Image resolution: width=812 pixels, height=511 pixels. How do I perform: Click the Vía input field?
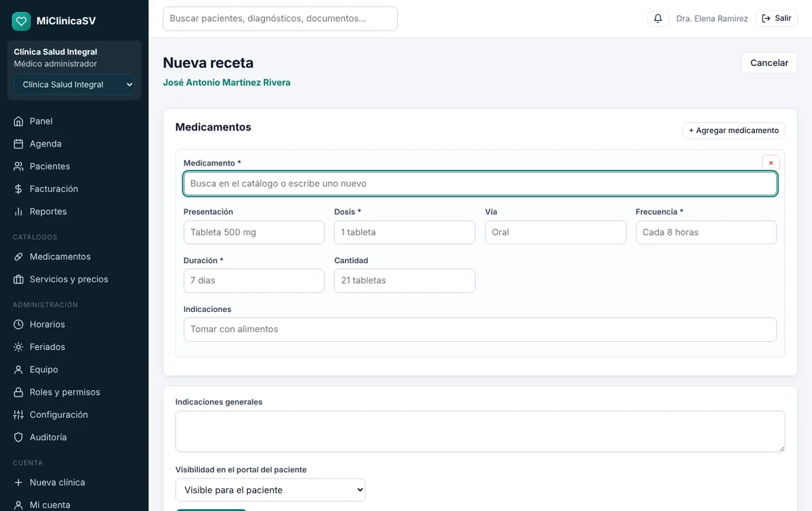coord(556,232)
